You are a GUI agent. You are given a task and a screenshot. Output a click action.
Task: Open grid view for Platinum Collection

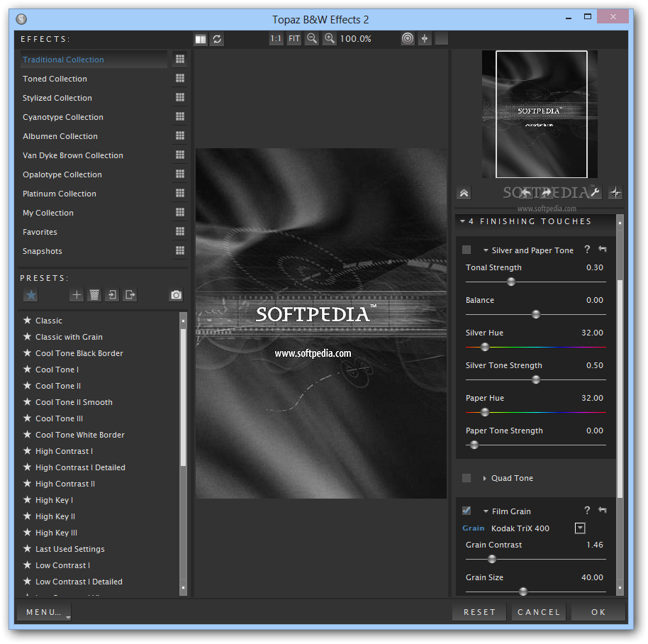180,193
